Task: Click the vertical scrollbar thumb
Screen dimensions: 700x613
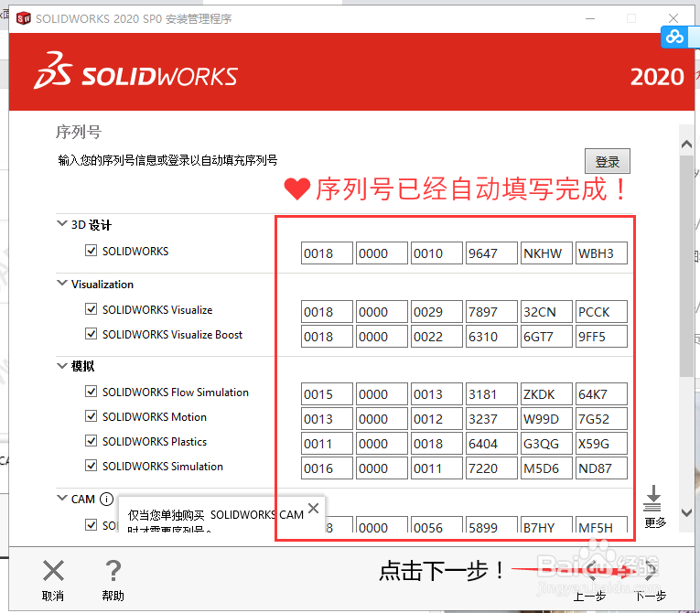Action: [x=686, y=266]
